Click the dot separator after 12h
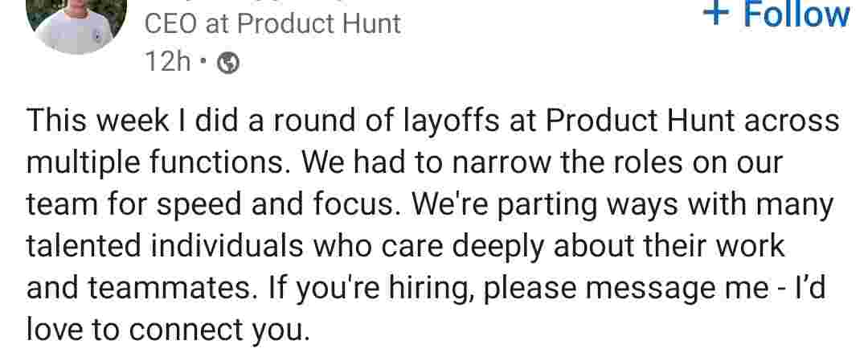Screen dimensions: 868x357 pos(204,63)
